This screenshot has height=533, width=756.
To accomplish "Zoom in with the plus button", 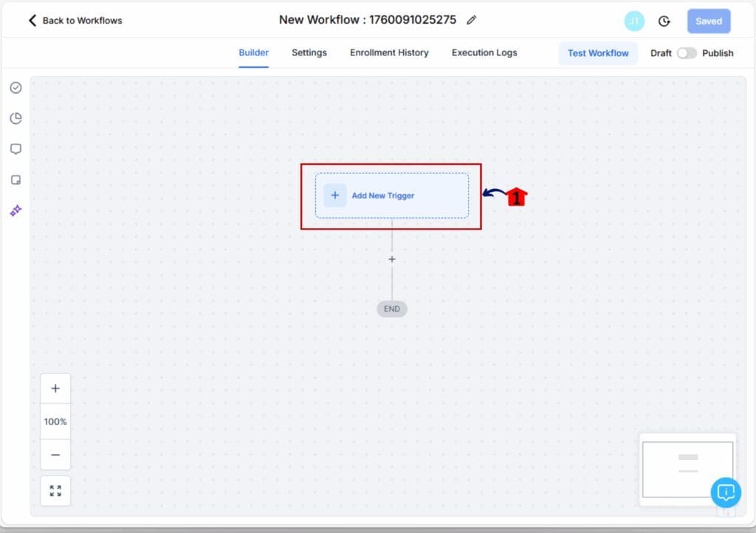I will [55, 388].
